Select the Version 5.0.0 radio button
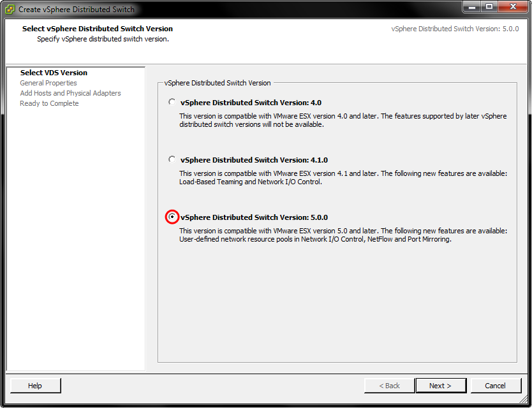This screenshot has width=532, height=408. tap(172, 217)
